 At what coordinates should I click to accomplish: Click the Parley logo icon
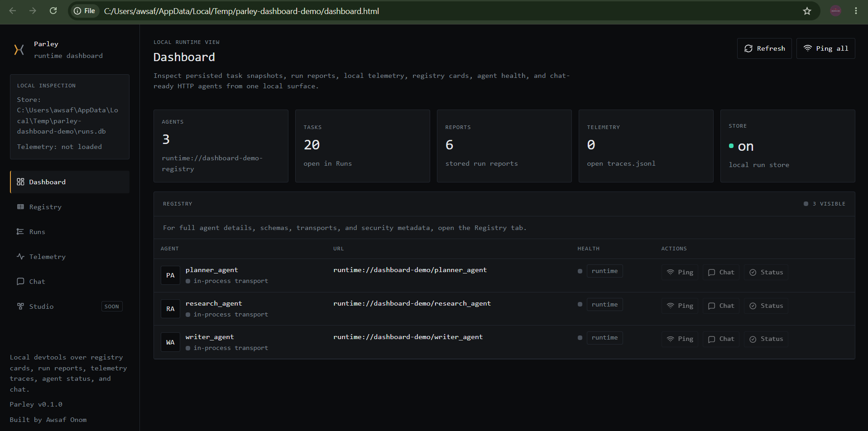pos(19,50)
